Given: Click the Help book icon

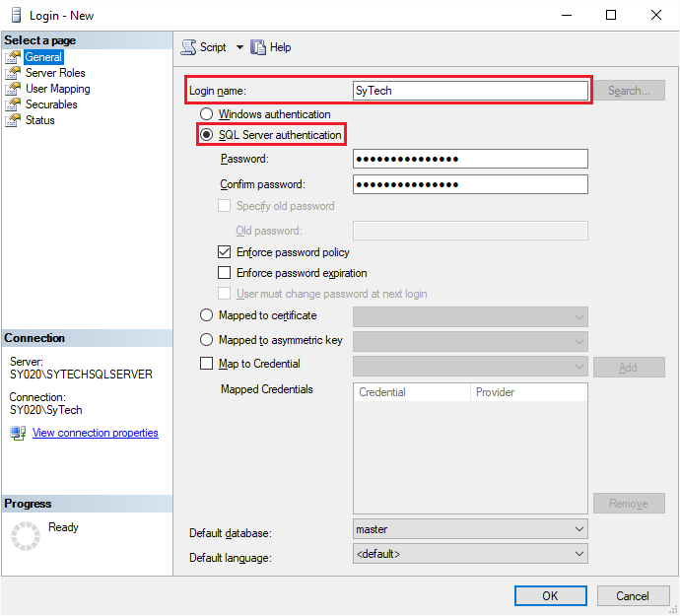Looking at the screenshot, I should pyautogui.click(x=258, y=47).
